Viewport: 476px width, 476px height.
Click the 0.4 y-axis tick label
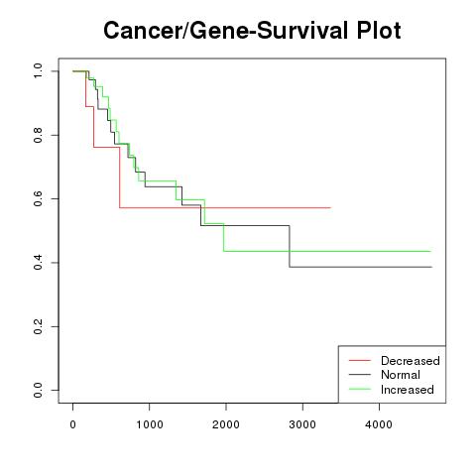click(x=38, y=263)
